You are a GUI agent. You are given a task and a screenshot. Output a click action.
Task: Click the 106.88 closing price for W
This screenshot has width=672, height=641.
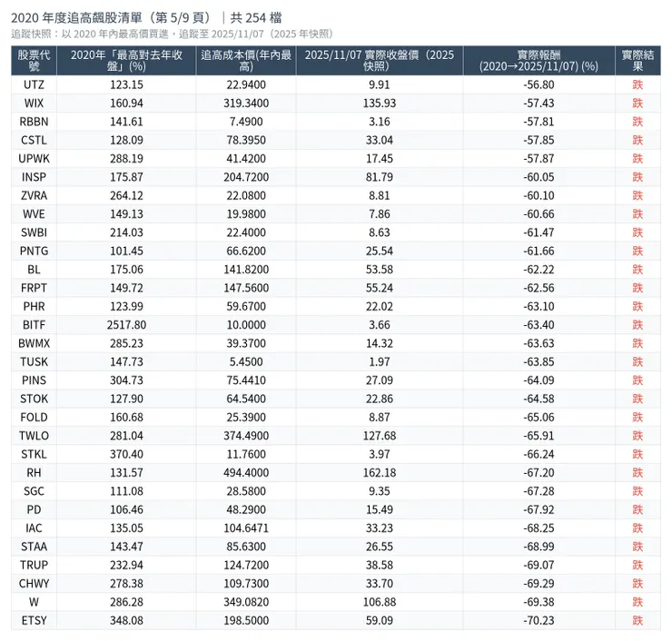coord(380,602)
